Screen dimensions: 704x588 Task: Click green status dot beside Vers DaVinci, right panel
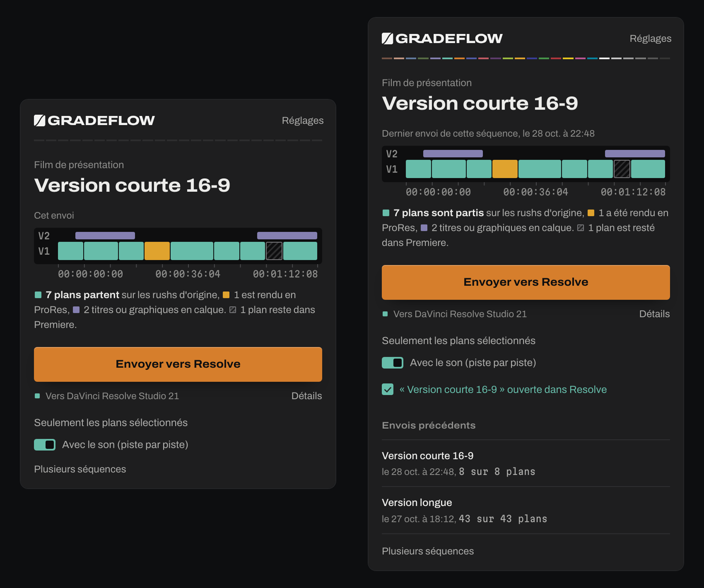tap(385, 314)
